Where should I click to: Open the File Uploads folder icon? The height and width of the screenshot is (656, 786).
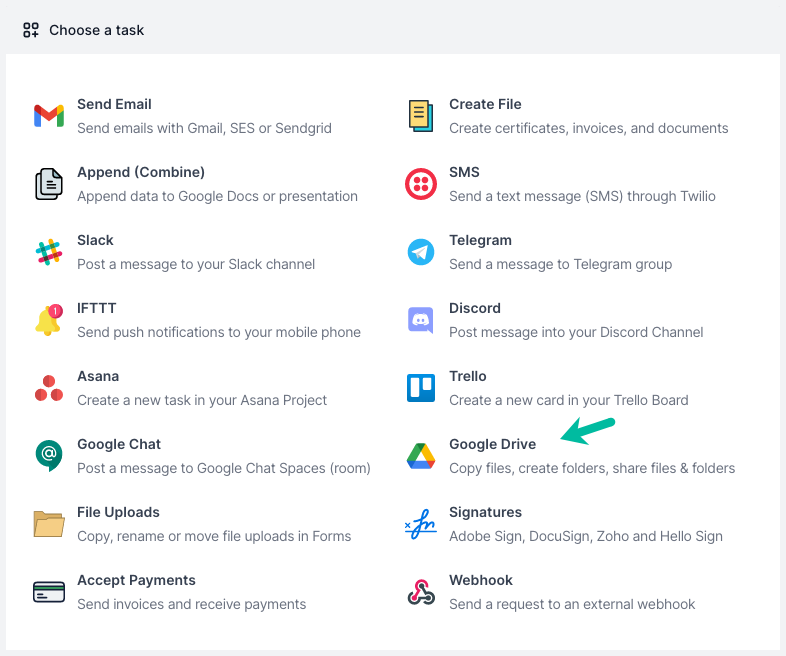pyautogui.click(x=49, y=524)
